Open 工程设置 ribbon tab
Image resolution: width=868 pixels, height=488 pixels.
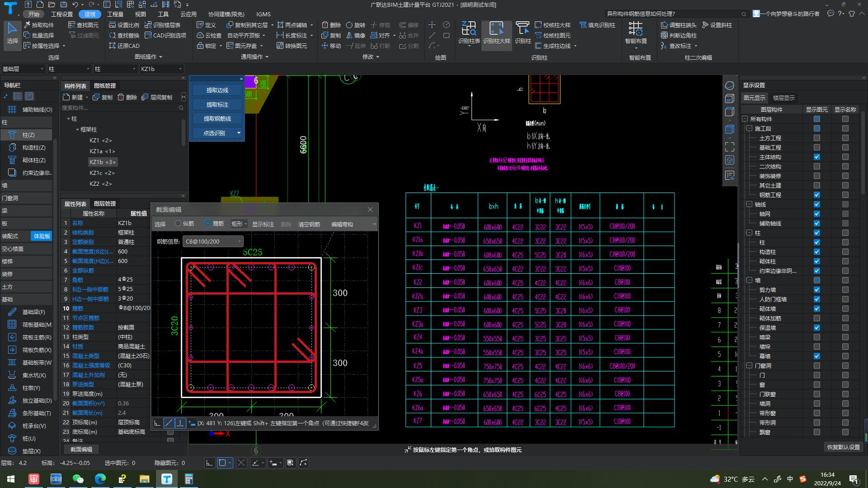coord(62,14)
